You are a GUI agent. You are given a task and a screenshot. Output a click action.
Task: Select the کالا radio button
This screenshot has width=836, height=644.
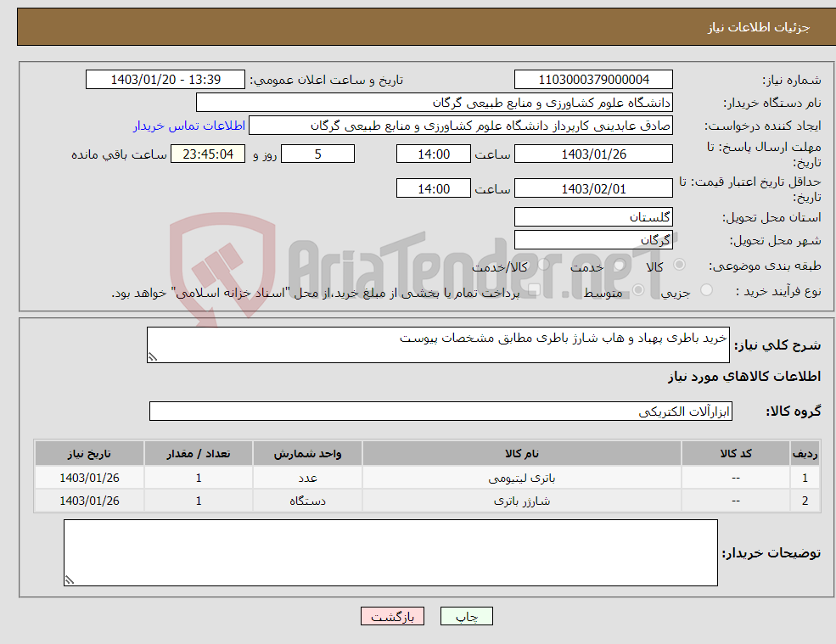pyautogui.click(x=680, y=265)
